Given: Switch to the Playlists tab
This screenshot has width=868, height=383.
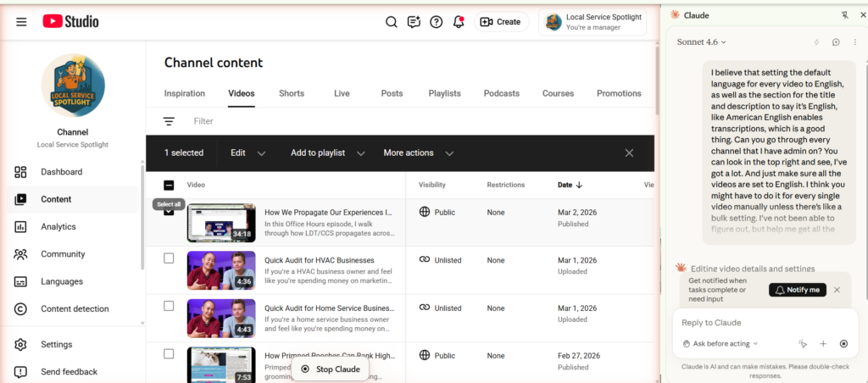Looking at the screenshot, I should [x=444, y=93].
